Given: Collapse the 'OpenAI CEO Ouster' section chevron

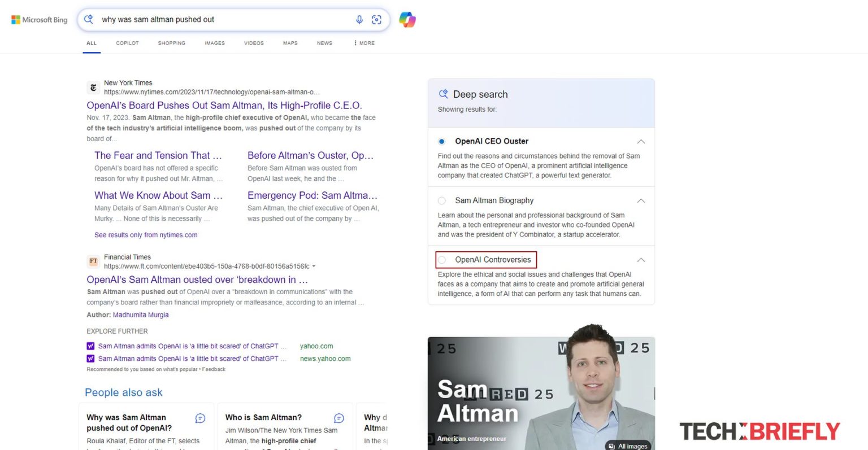Looking at the screenshot, I should point(641,142).
